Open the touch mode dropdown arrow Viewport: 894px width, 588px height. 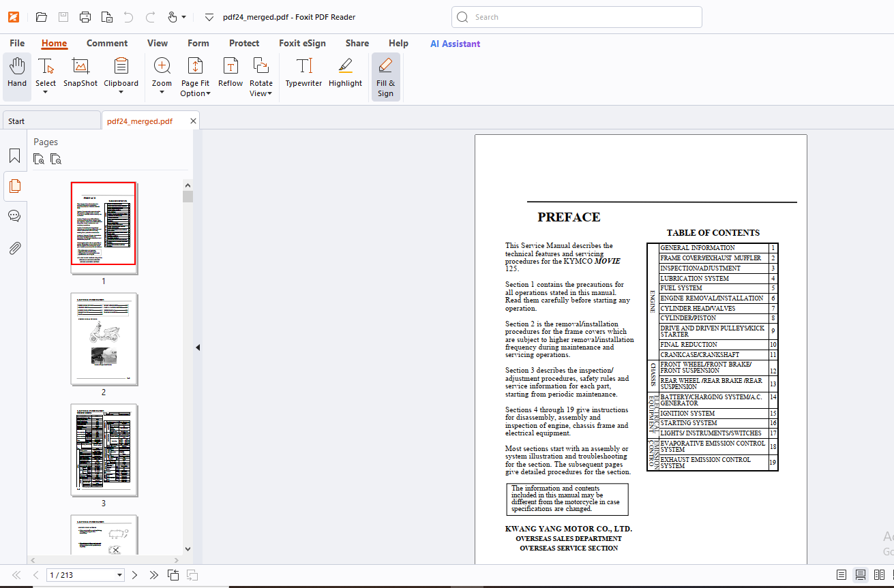183,17
